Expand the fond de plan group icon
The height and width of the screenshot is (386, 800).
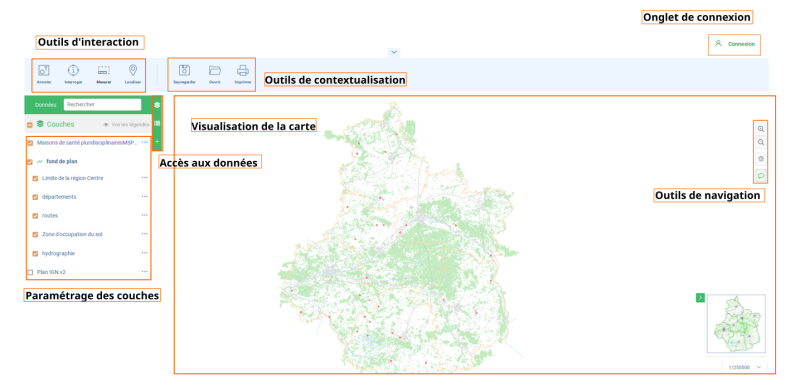[x=39, y=162]
